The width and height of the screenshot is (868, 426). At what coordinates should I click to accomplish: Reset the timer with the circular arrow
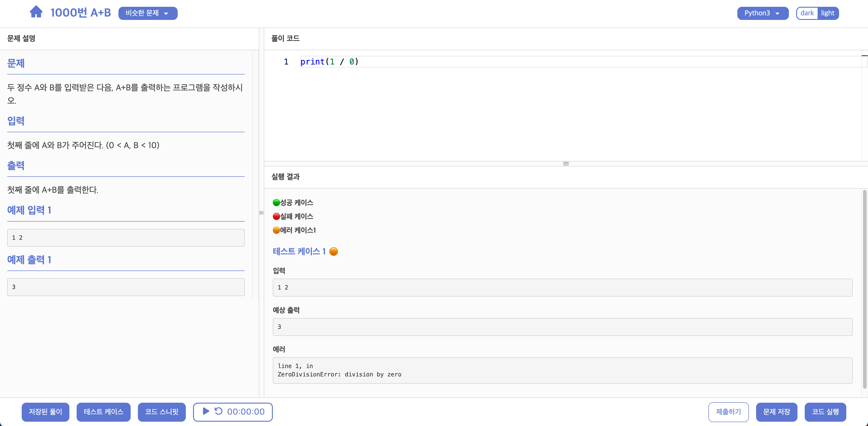[x=218, y=411]
